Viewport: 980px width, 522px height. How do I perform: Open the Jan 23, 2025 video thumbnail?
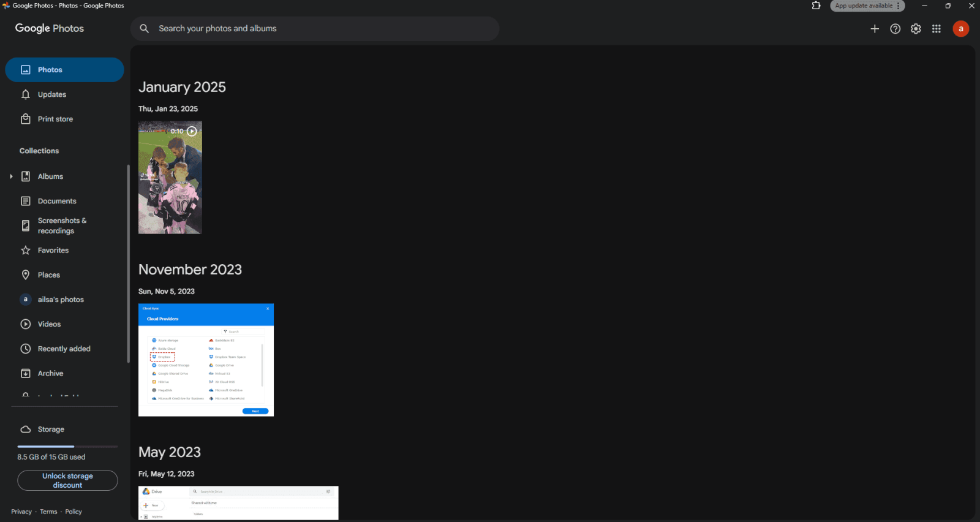point(170,178)
